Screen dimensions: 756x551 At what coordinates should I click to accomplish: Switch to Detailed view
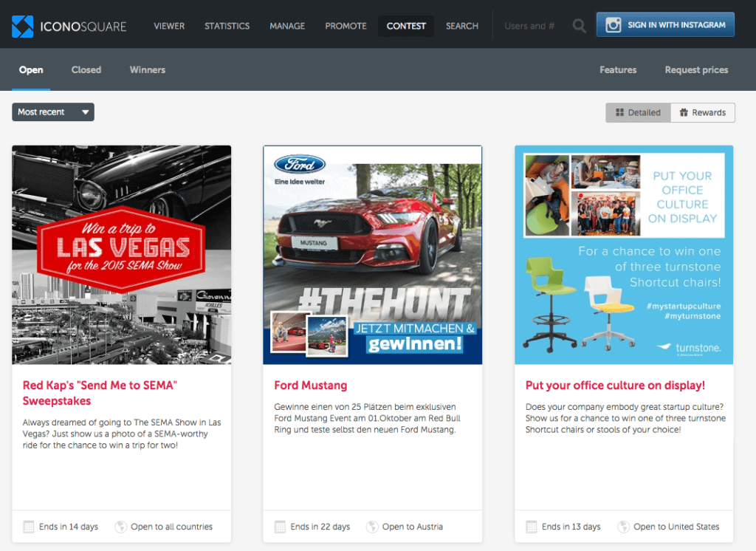point(638,112)
